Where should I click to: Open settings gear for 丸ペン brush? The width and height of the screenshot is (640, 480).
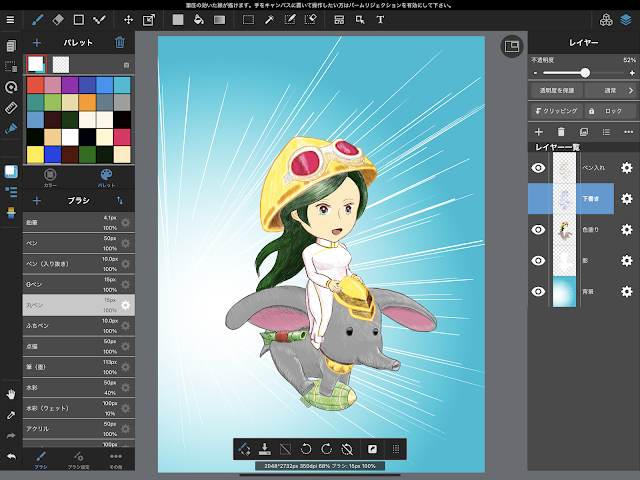click(125, 305)
